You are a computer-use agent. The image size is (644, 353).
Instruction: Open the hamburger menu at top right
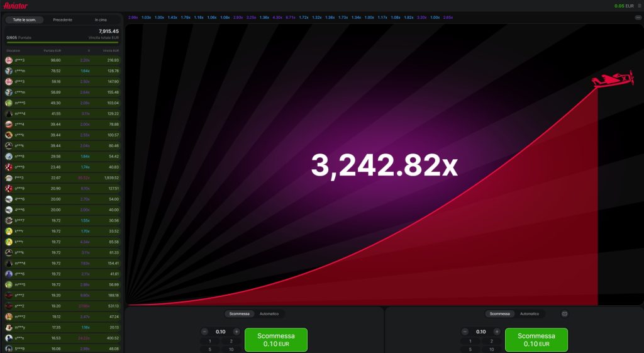pos(640,6)
